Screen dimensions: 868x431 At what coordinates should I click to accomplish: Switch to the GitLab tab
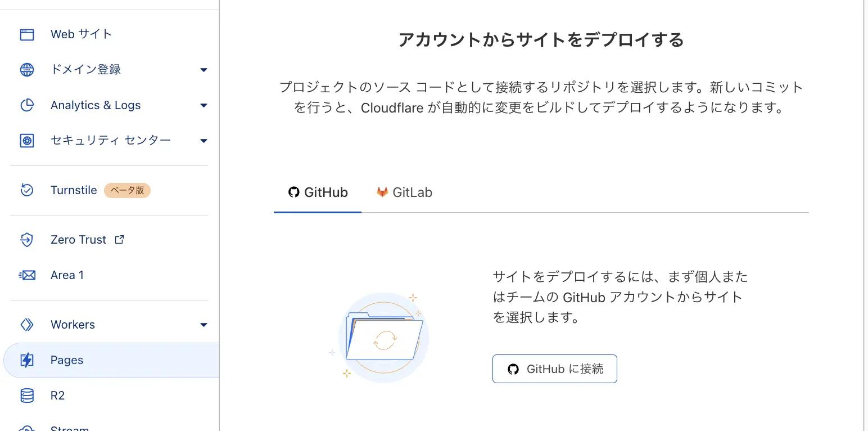(x=404, y=192)
